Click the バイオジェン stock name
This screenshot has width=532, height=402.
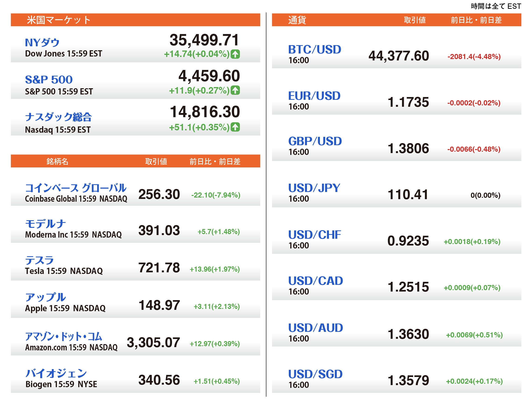tap(56, 373)
